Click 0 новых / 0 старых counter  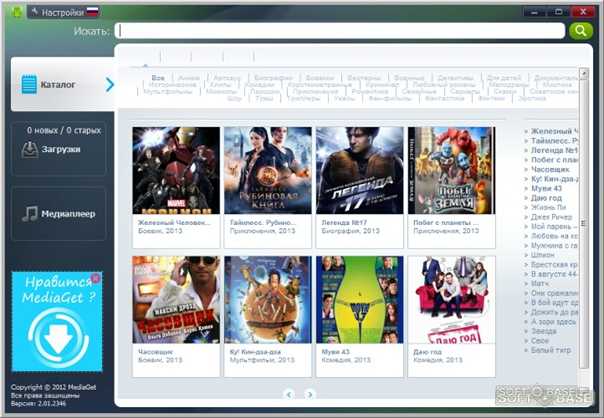coord(64,131)
